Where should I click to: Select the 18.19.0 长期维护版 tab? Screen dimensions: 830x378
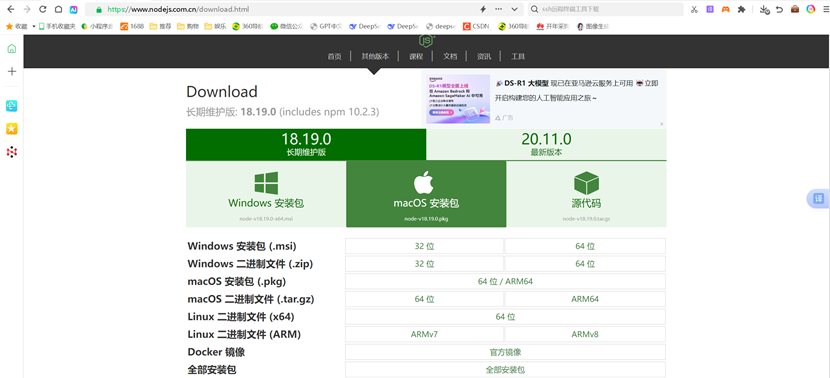(306, 145)
